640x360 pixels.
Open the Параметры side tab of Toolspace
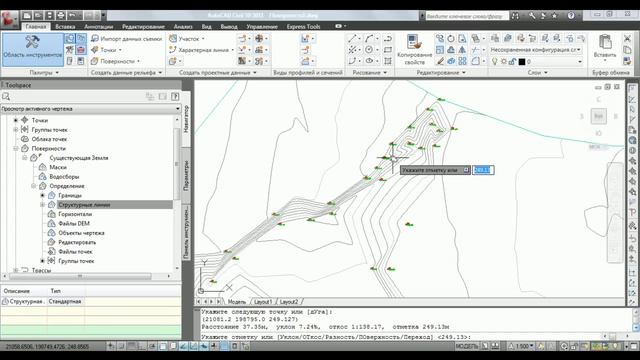pos(186,176)
